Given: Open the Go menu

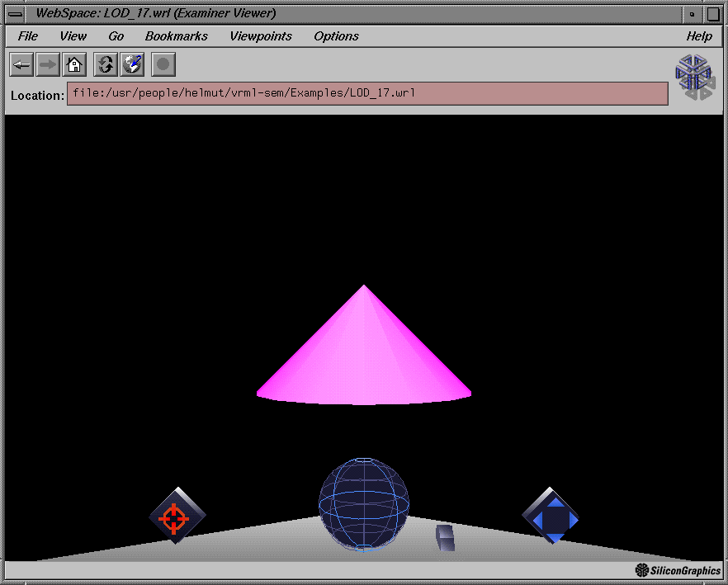Looking at the screenshot, I should point(116,36).
